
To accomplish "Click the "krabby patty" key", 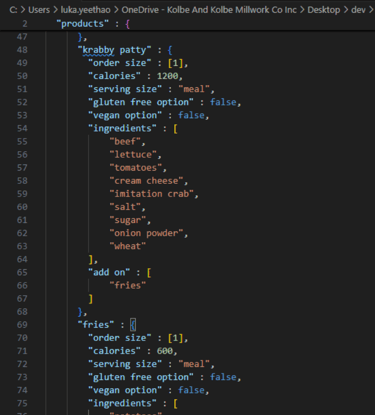I will point(114,50).
